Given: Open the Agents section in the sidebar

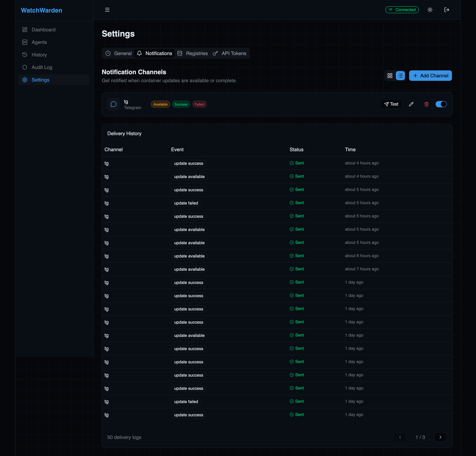Looking at the screenshot, I should 39,42.
